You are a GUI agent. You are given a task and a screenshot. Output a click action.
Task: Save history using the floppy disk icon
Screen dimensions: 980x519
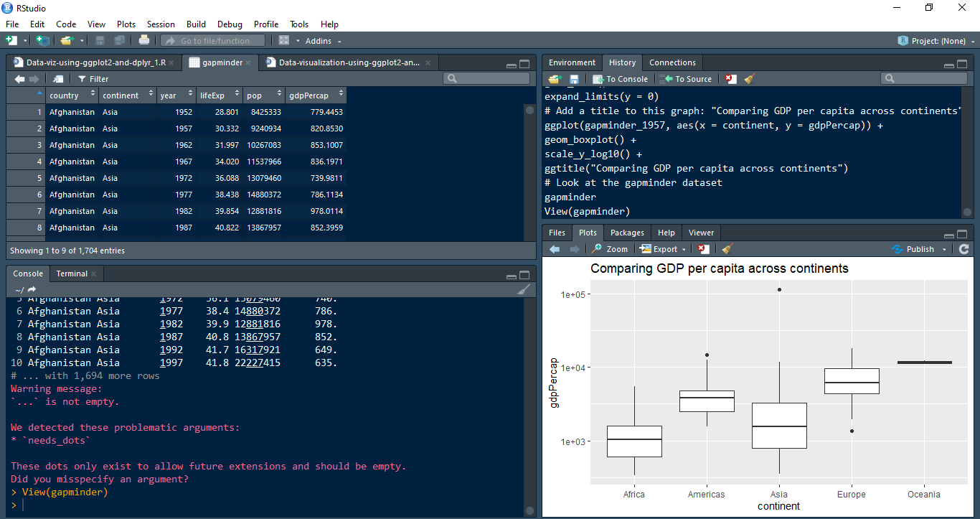[x=574, y=79]
